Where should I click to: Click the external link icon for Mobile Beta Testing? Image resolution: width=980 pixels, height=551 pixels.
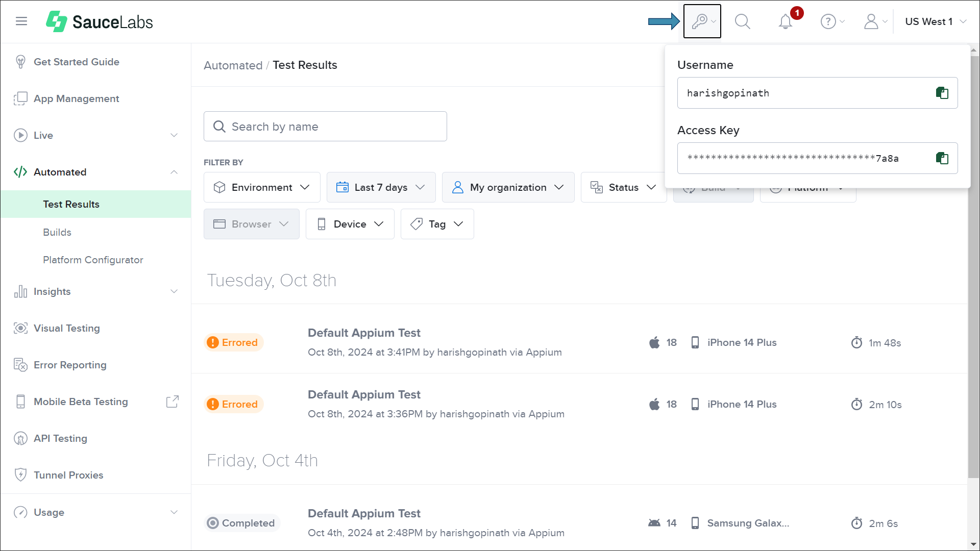173,402
